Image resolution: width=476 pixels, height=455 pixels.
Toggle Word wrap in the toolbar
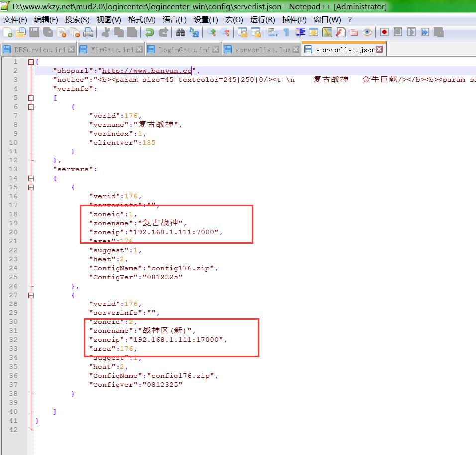[x=273, y=33]
